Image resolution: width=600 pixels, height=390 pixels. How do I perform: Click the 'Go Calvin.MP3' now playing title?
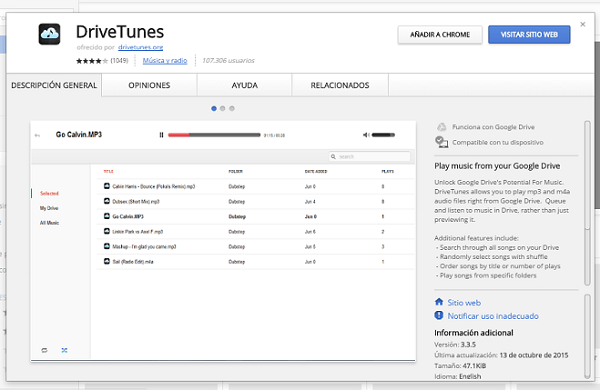pos(79,134)
